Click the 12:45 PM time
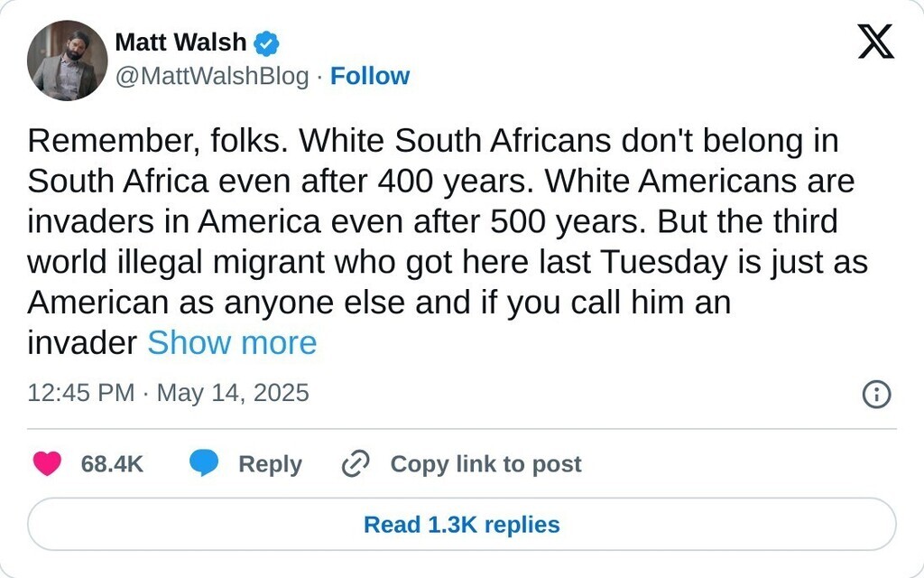This screenshot has width=924, height=578. pos(81,393)
